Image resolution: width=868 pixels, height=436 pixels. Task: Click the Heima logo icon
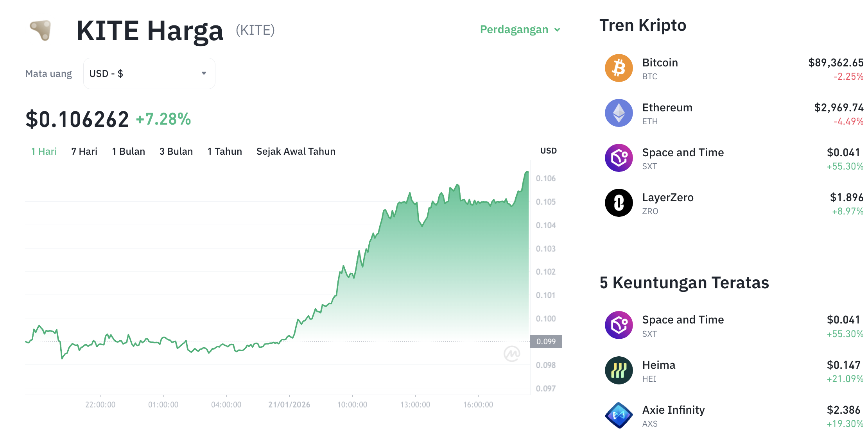tap(619, 370)
